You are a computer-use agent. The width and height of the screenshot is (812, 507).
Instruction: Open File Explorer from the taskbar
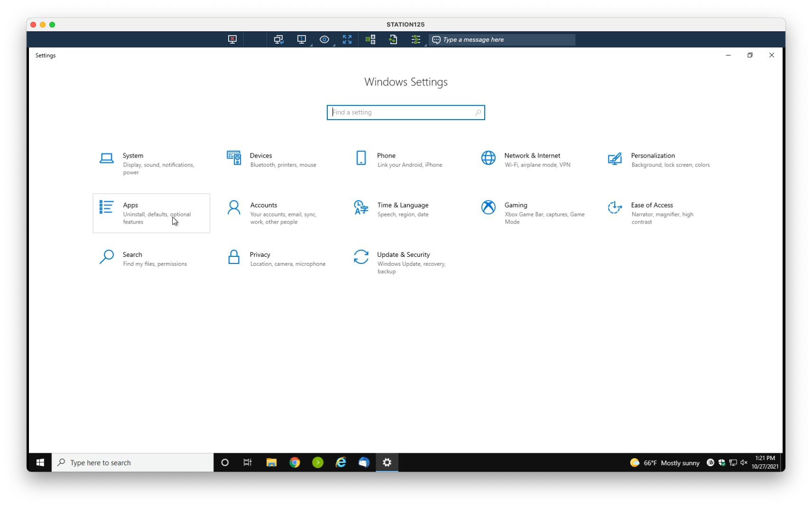point(271,462)
